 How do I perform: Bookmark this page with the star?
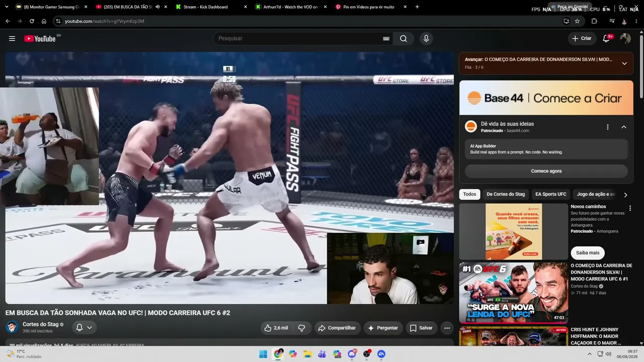(577, 21)
